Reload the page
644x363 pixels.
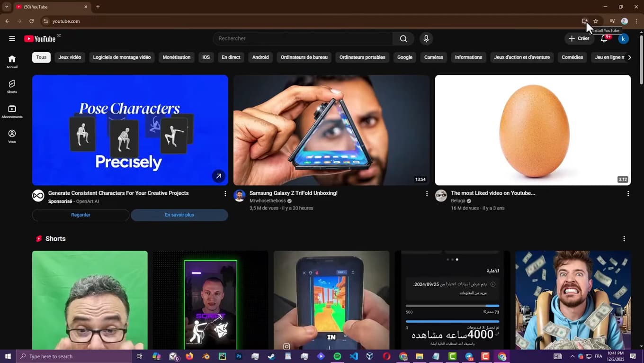31,21
